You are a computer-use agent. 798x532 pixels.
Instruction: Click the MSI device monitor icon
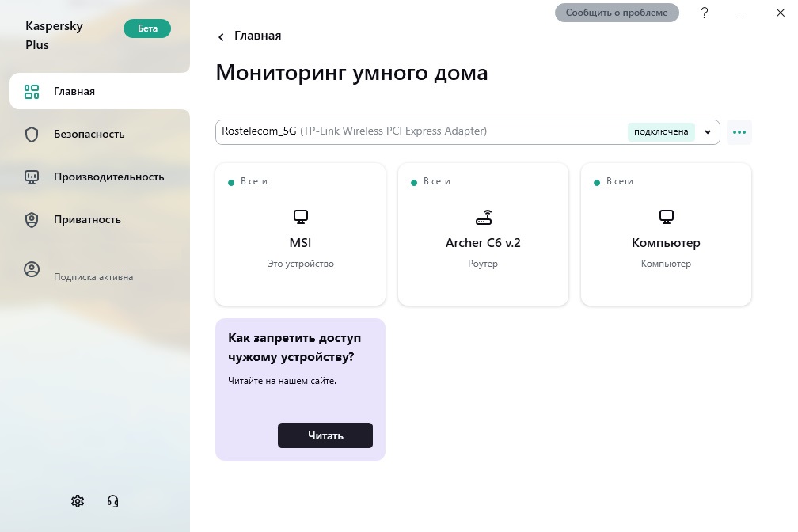tap(300, 217)
